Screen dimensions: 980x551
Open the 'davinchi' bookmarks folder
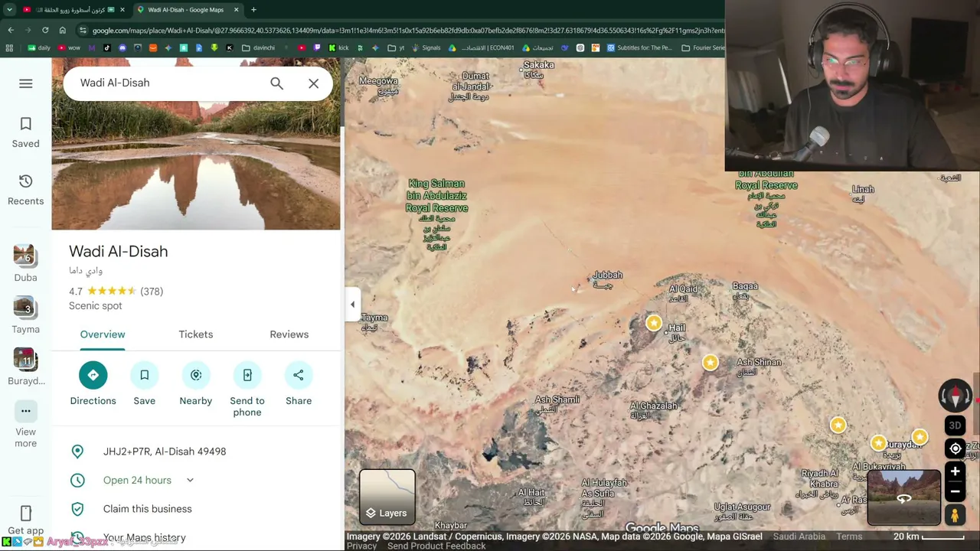[258, 47]
